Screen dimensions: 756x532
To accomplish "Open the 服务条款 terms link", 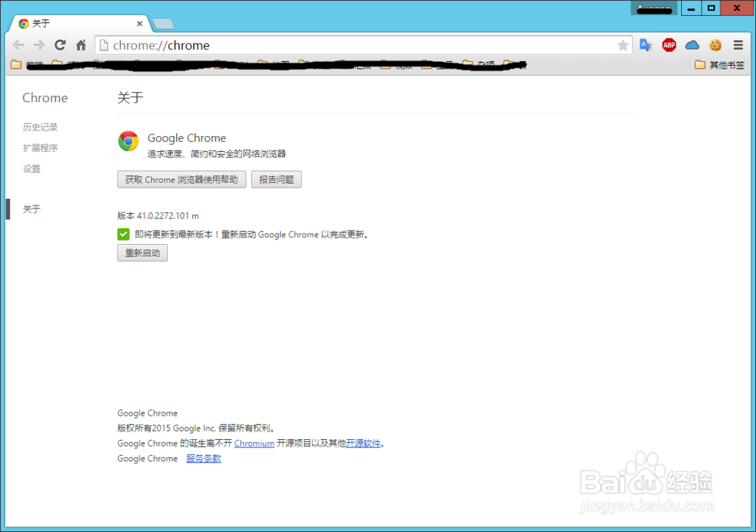I will click(x=203, y=459).
